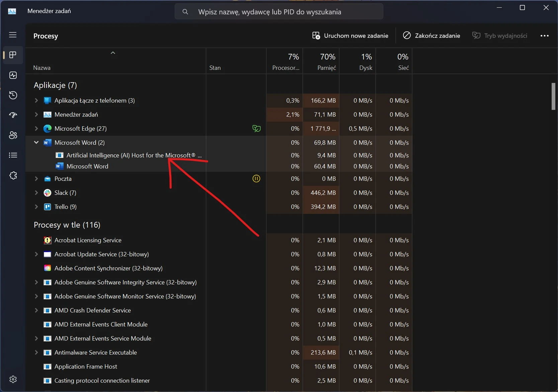Expand the Microsoft Edge (27) group
Screen dimensions: 558x392
(x=36, y=128)
